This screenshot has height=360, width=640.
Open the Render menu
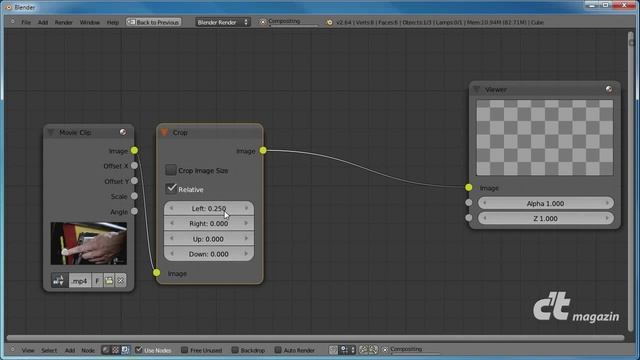tap(64, 22)
